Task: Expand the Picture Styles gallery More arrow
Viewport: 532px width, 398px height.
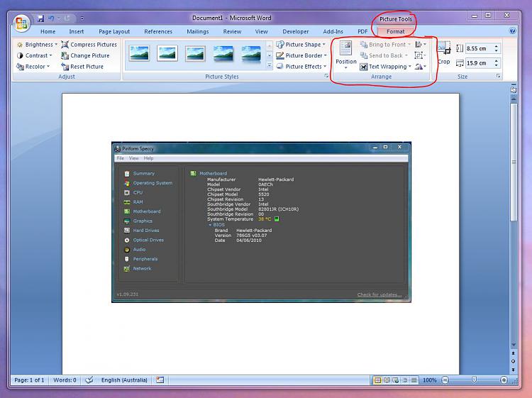Action: 270,65
